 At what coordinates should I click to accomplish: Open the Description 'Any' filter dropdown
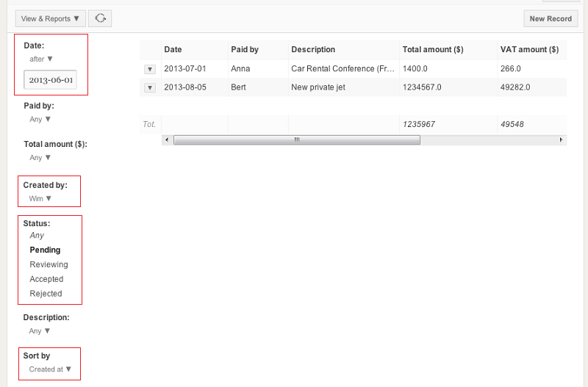(40, 331)
